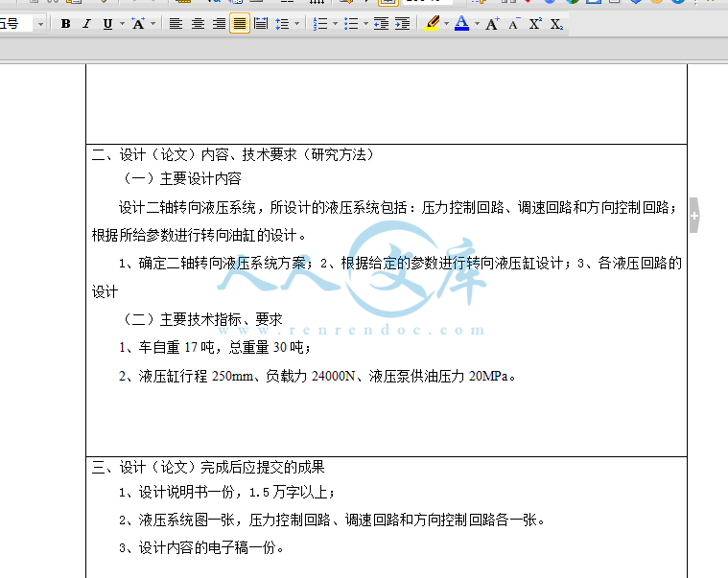Viewport: 728px width, 578px height.
Task: Increase paragraph indent
Action: (403, 24)
